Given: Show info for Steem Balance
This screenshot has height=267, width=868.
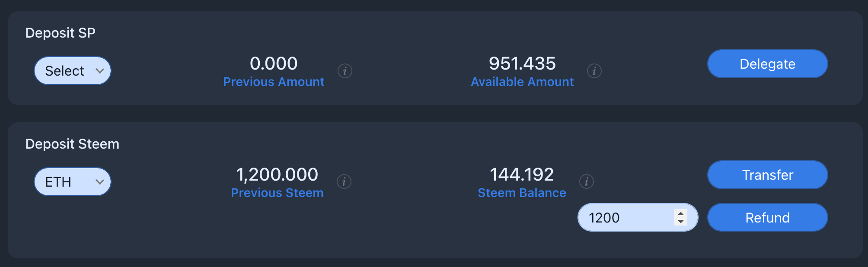Looking at the screenshot, I should (x=587, y=181).
